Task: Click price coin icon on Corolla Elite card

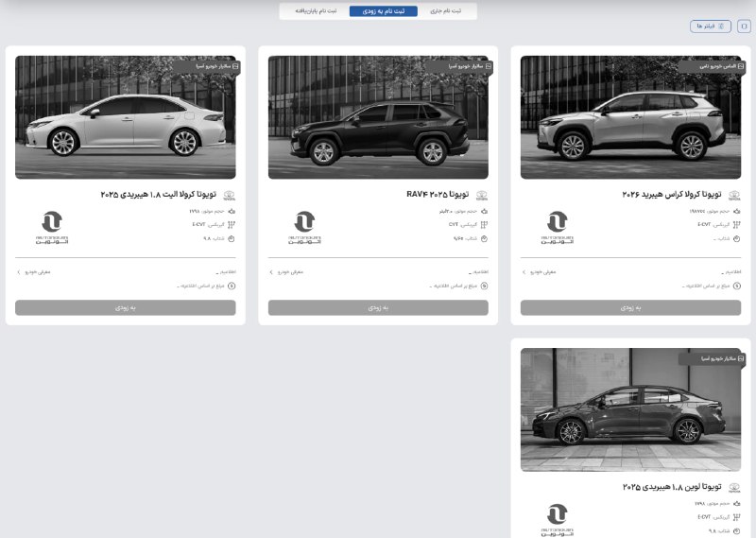Action: tap(232, 286)
